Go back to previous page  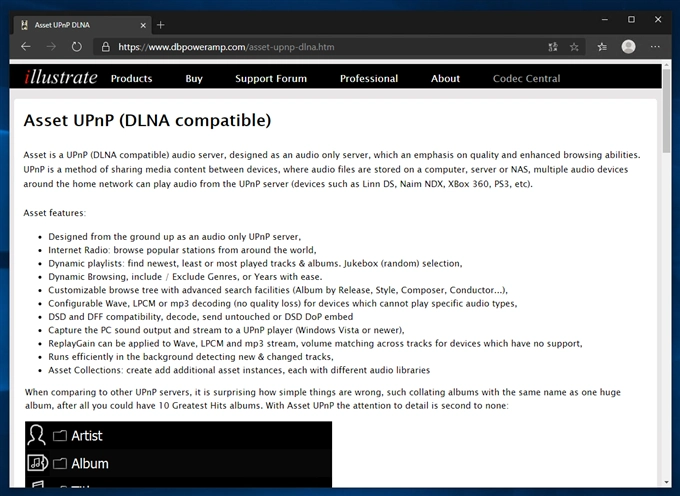[x=26, y=47]
